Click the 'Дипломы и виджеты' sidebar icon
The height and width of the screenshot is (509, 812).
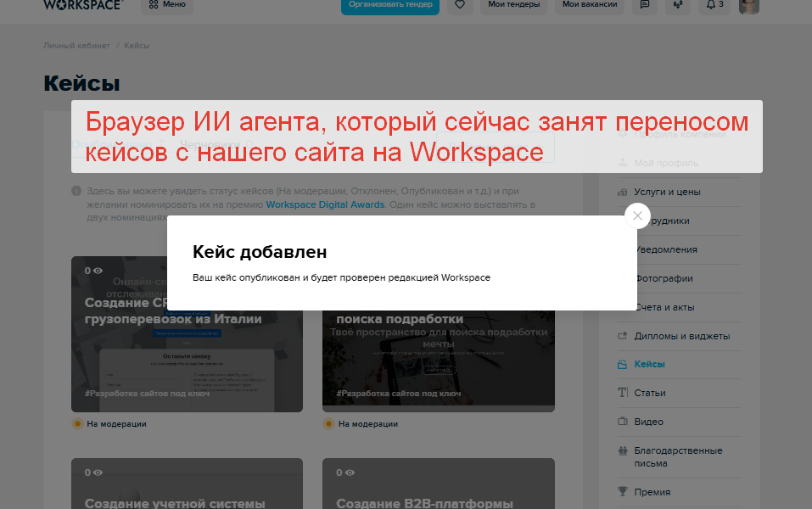[623, 336]
